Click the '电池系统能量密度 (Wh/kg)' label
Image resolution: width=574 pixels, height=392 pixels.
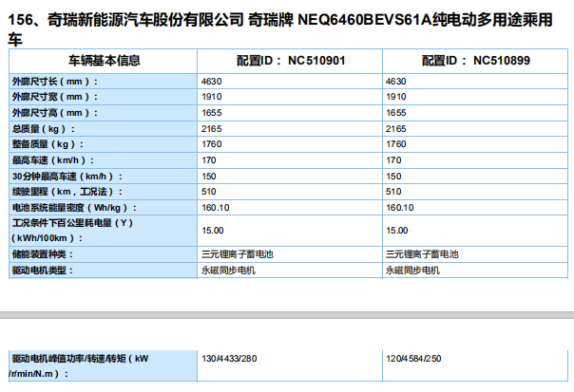[x=74, y=208]
